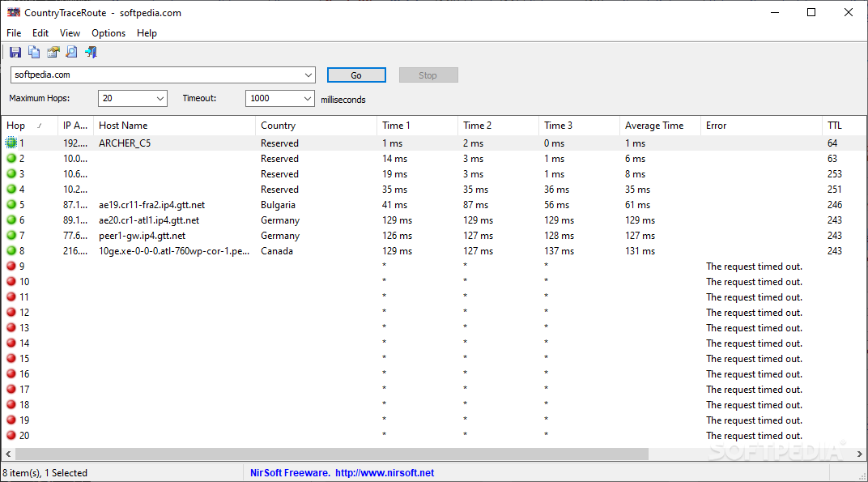Viewport: 868px width, 482px height.
Task: Sort by the Time 1 column header
Action: [417, 126]
